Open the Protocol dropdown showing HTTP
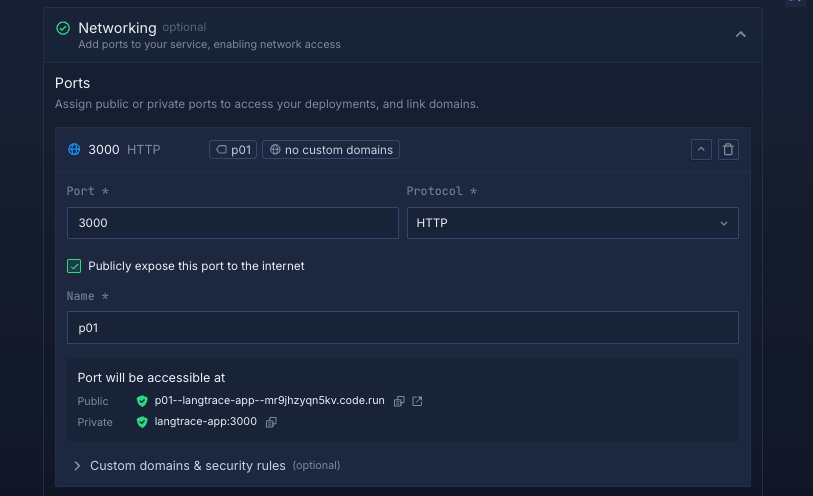 pos(572,223)
